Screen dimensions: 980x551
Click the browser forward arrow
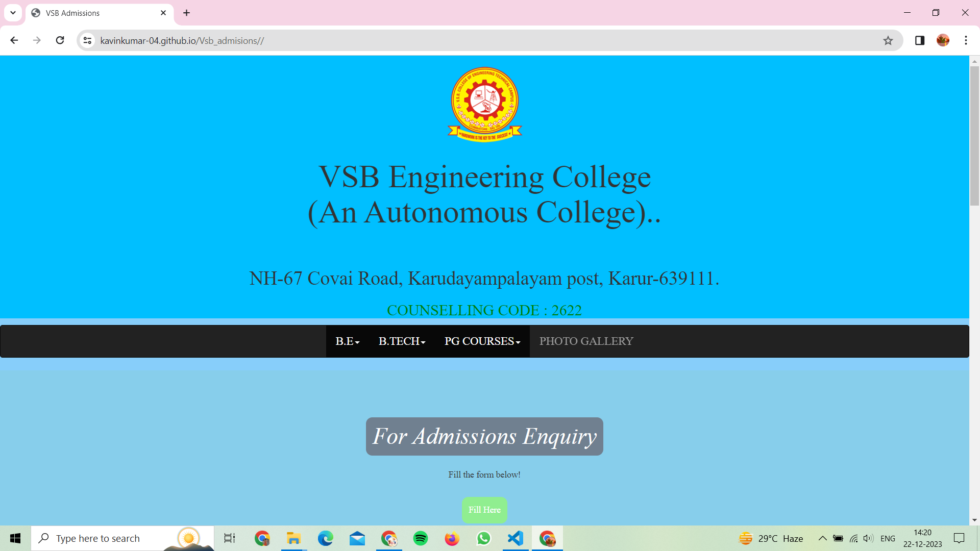[37, 40]
